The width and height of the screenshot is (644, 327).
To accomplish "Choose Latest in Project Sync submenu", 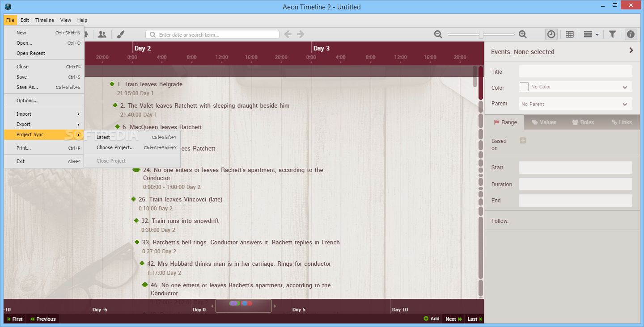I will pos(132,137).
